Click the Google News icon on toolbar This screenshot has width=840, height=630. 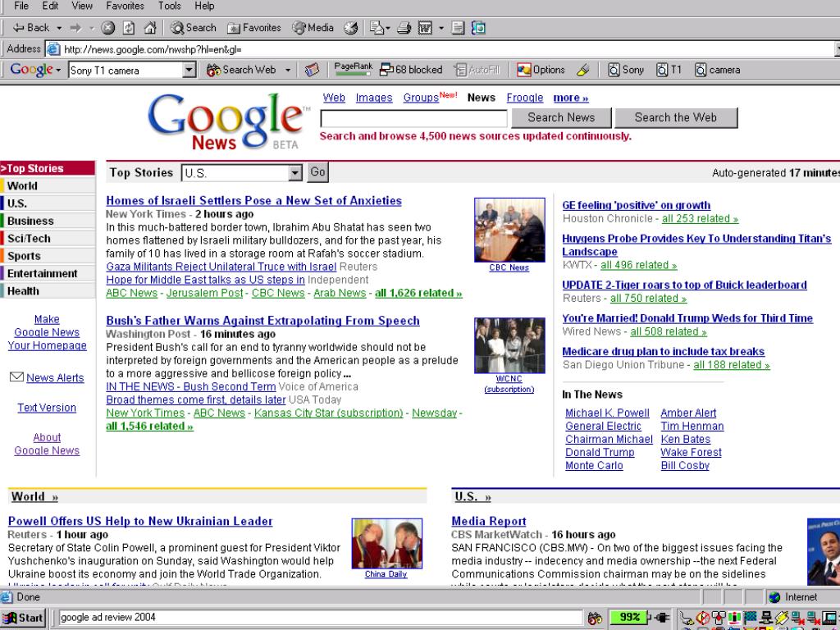pos(312,70)
